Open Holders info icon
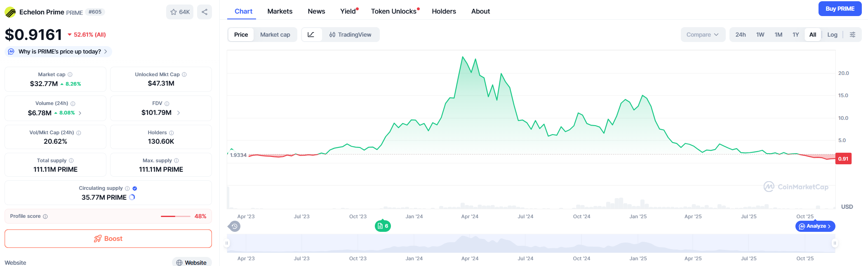The width and height of the screenshot is (868, 266). [x=172, y=133]
